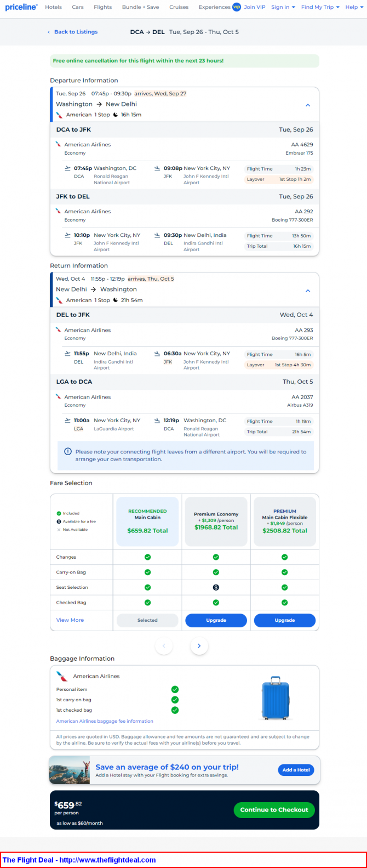
Task: Select the Main Cabin Flexible fare card
Action: [x=285, y=521]
